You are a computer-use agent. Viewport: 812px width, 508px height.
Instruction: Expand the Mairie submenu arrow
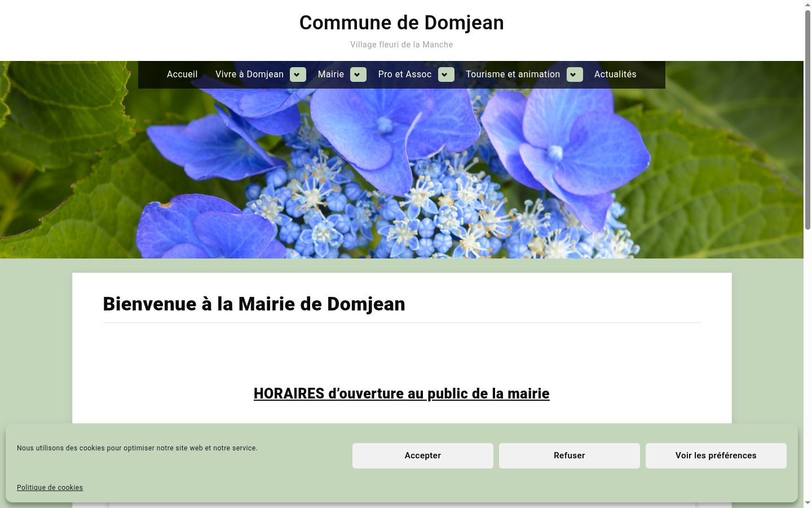358,75
